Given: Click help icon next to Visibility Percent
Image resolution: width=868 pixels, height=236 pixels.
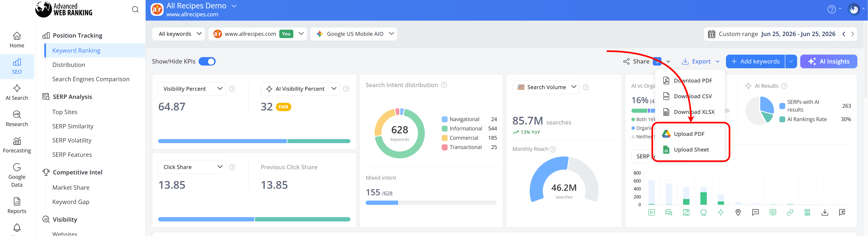Looking at the screenshot, I should pos(232,89).
